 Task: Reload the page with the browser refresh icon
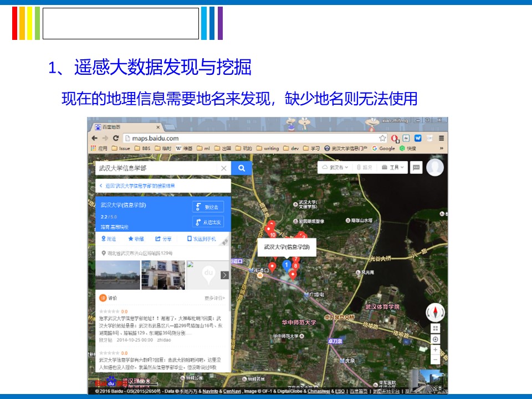116,138
